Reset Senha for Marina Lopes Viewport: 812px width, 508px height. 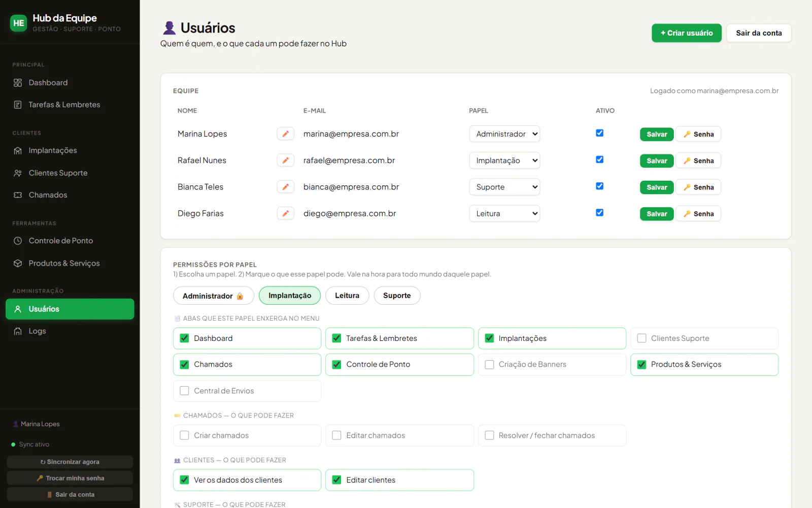click(x=698, y=134)
